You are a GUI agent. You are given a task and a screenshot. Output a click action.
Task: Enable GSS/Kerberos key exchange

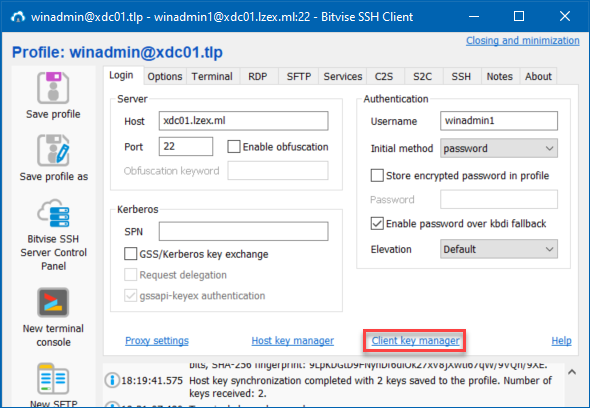pos(131,254)
